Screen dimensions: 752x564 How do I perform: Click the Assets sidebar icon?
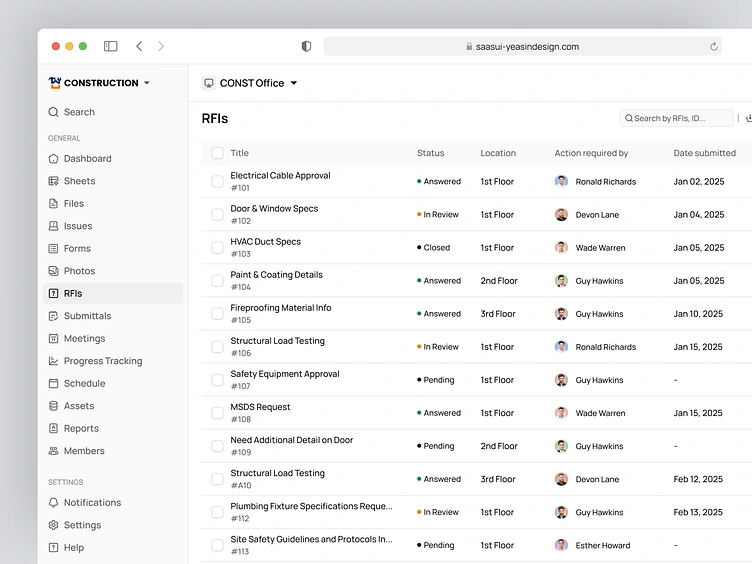point(53,406)
